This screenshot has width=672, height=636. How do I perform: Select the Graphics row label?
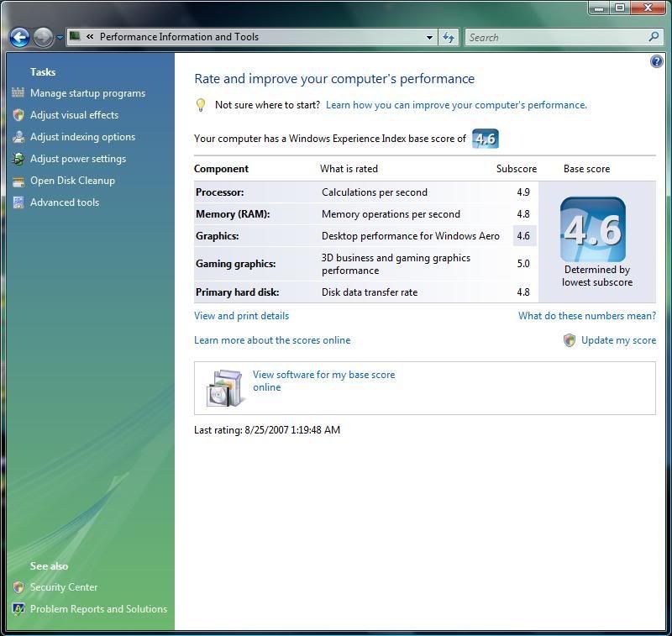(x=218, y=236)
